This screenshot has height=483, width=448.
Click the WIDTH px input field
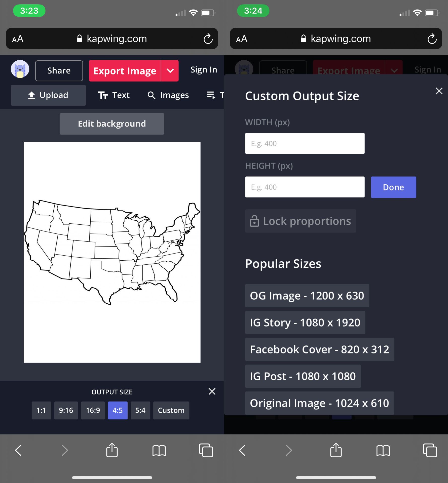tap(304, 143)
